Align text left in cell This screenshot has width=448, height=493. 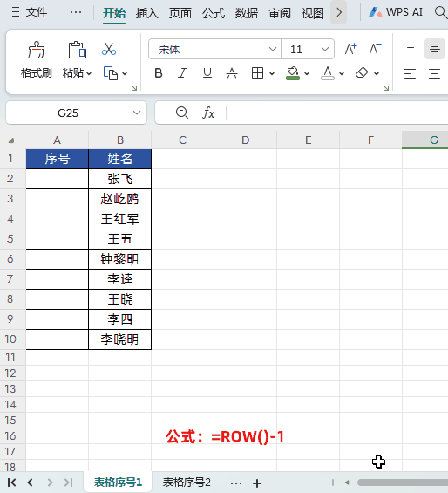pyautogui.click(x=411, y=73)
